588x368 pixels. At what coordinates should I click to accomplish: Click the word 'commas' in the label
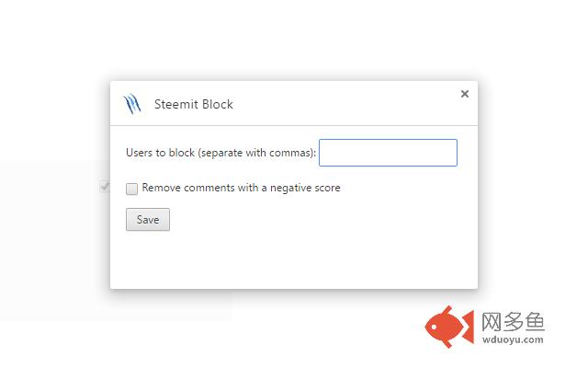click(290, 153)
